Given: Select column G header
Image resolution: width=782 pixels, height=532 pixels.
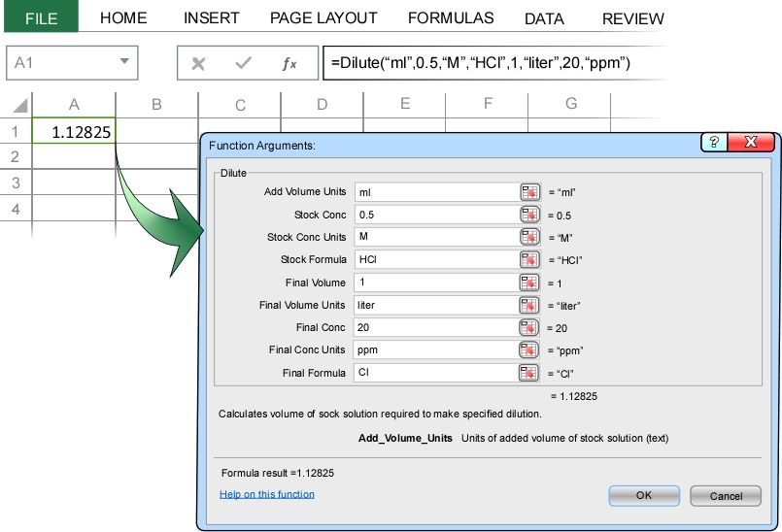Looking at the screenshot, I should point(570,104).
